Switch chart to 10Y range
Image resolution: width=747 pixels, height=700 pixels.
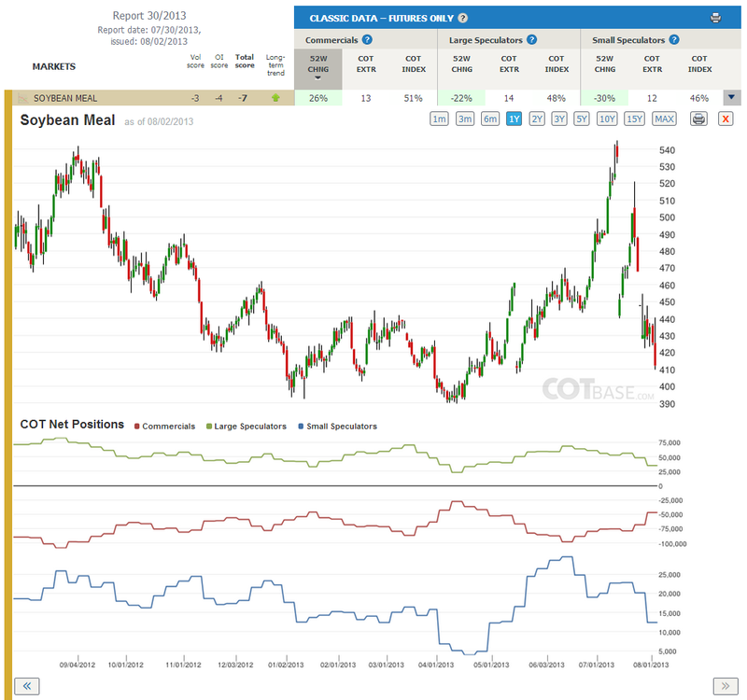607,119
